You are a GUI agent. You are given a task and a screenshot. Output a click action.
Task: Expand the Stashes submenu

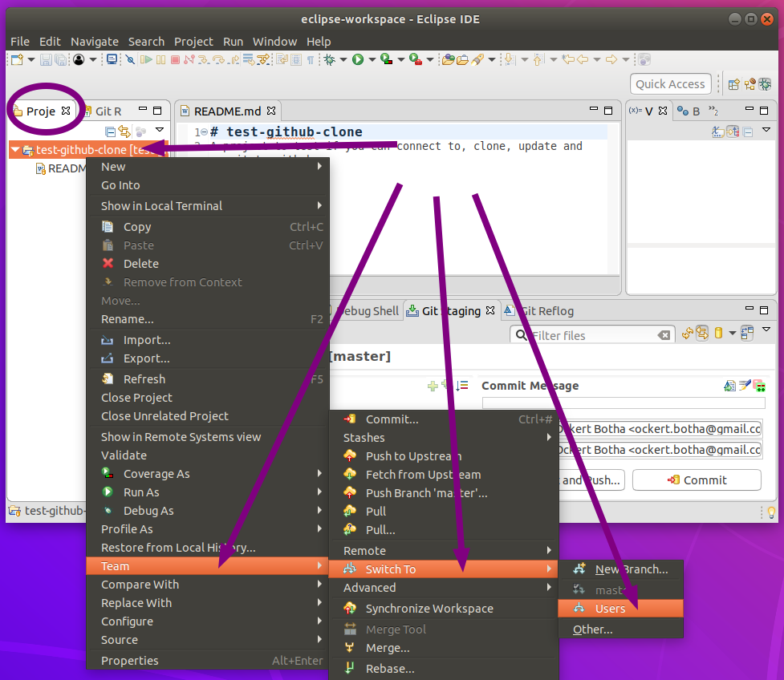(444, 438)
